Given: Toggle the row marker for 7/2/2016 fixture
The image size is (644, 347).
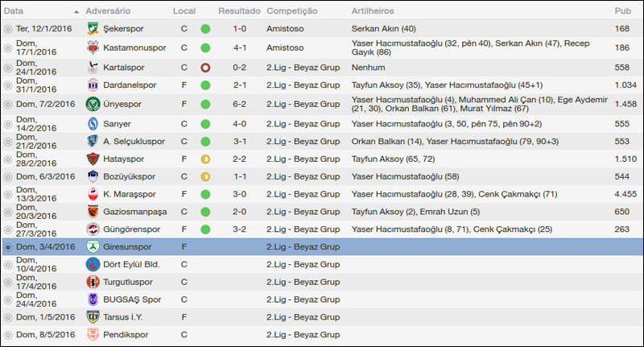Looking at the screenshot, I should (x=8, y=104).
